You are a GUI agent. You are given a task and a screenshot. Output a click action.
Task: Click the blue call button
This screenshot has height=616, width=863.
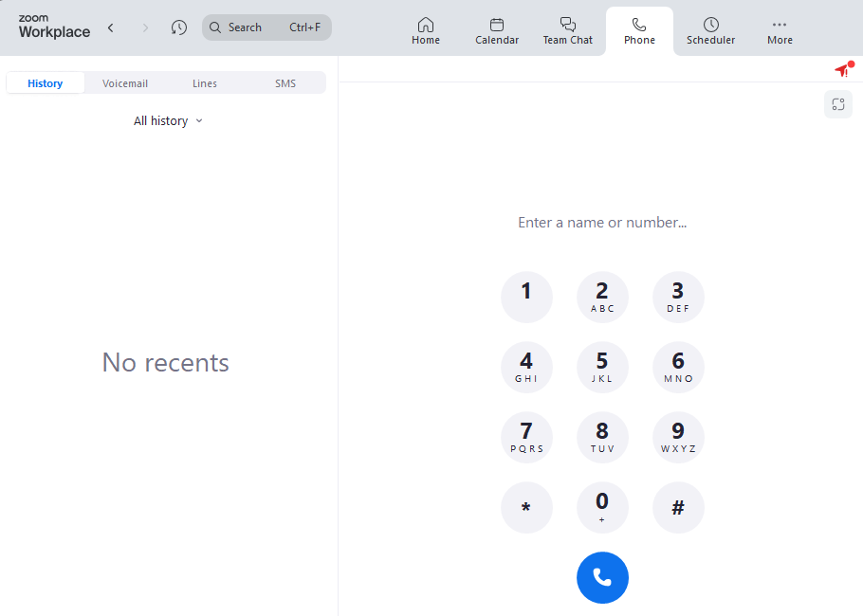[x=602, y=577]
